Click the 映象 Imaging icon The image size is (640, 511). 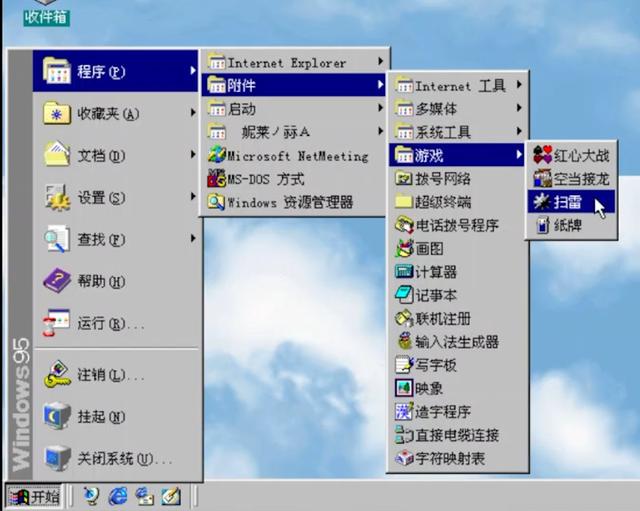pos(404,388)
